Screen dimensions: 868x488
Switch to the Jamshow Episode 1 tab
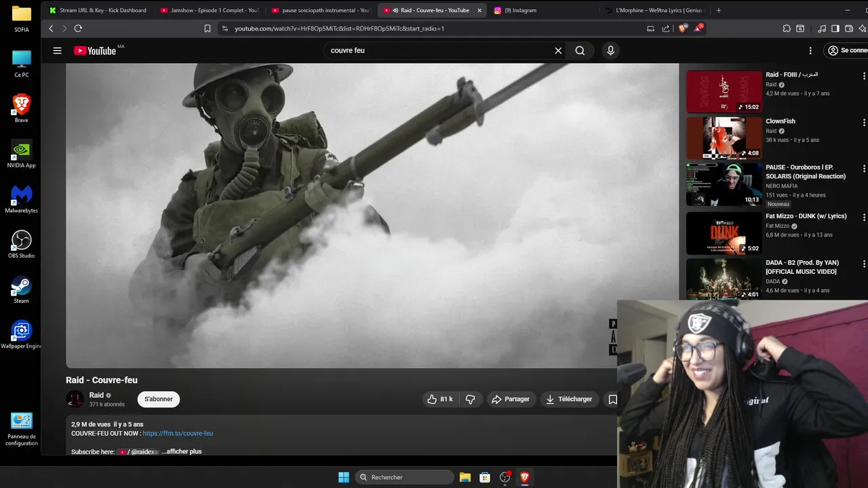[x=210, y=10]
